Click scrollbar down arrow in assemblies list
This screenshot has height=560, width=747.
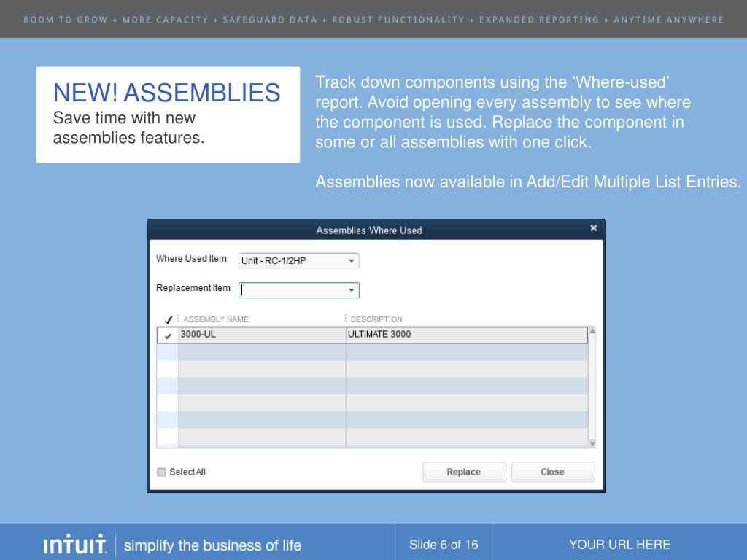pyautogui.click(x=592, y=444)
